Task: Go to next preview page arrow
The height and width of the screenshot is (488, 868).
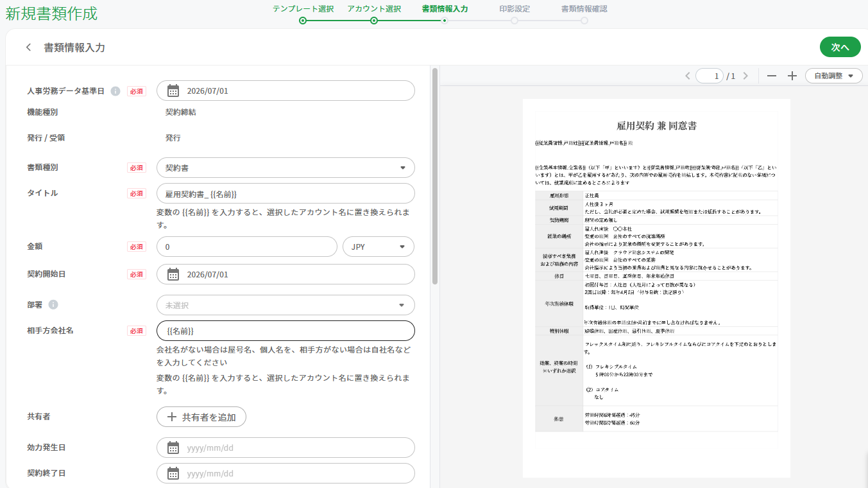Action: pos(745,76)
